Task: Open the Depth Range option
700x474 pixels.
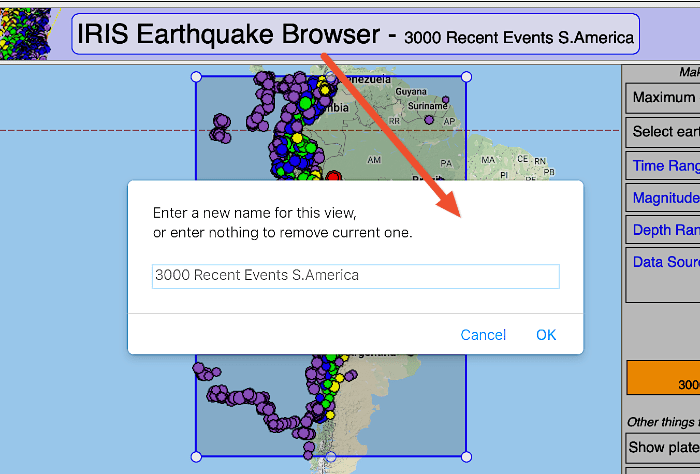Action: 665,230
